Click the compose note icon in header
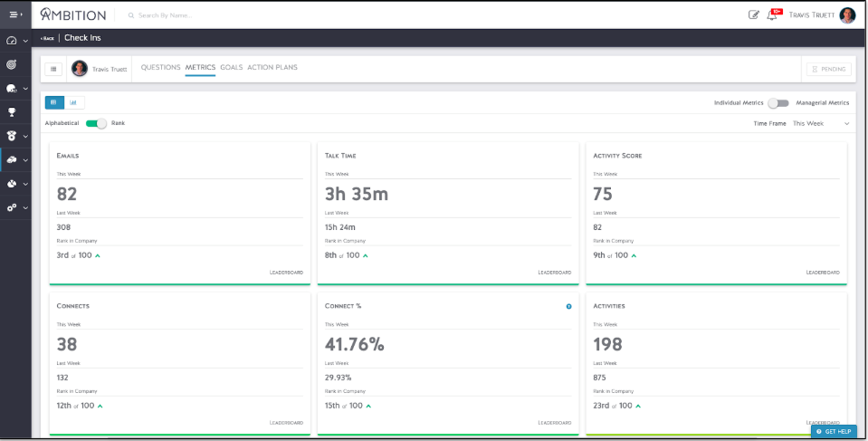The width and height of the screenshot is (868, 441). 754,14
